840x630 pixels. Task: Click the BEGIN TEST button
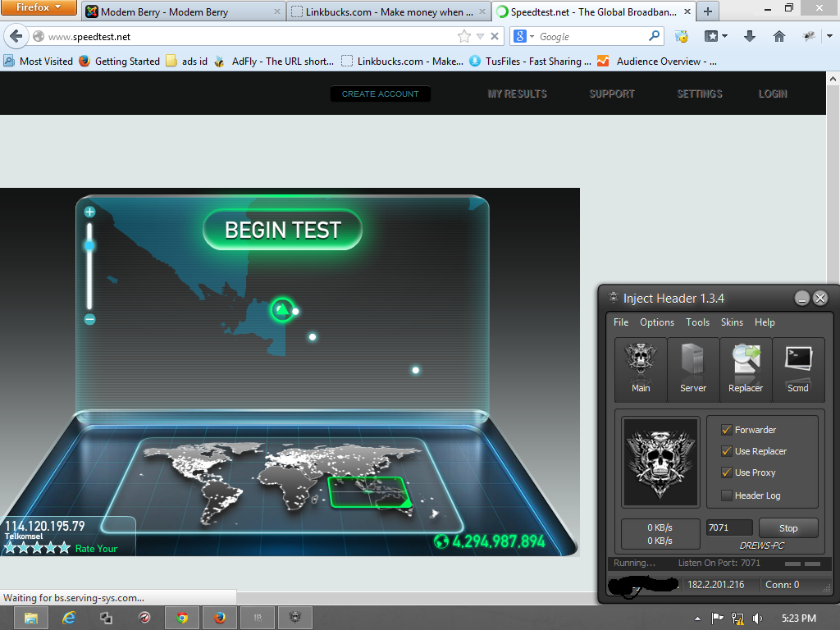pyautogui.click(x=282, y=230)
